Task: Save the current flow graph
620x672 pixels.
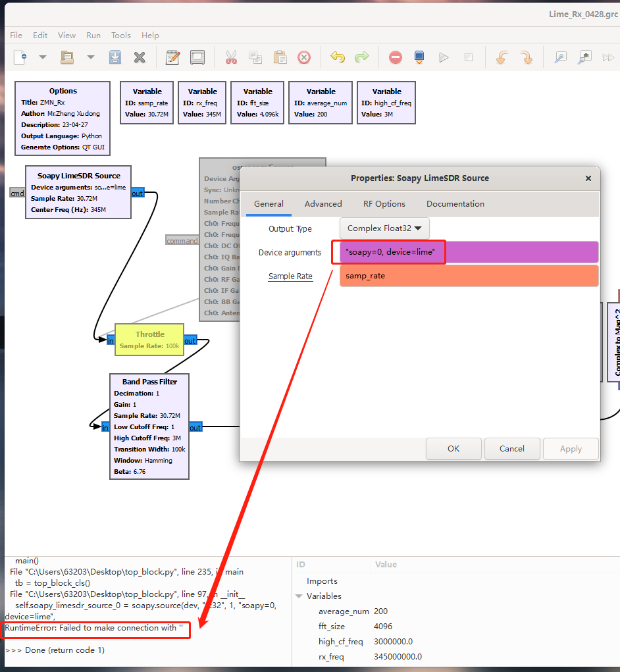Action: pyautogui.click(x=115, y=57)
